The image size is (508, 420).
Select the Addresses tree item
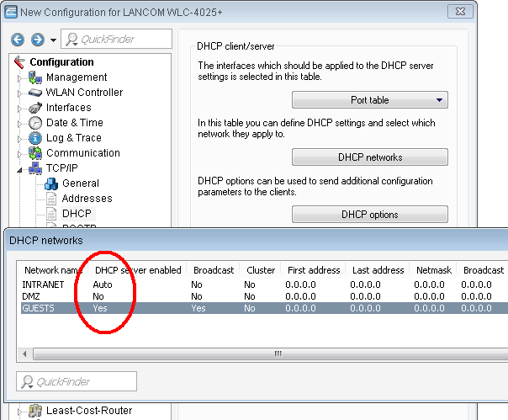tap(87, 199)
